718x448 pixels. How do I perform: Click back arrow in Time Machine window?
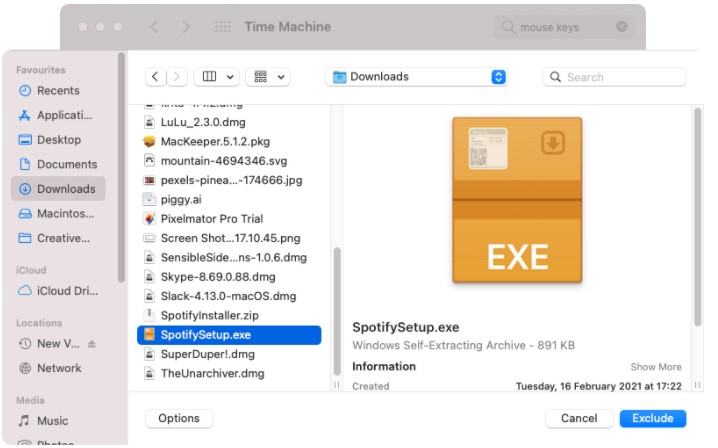click(154, 27)
